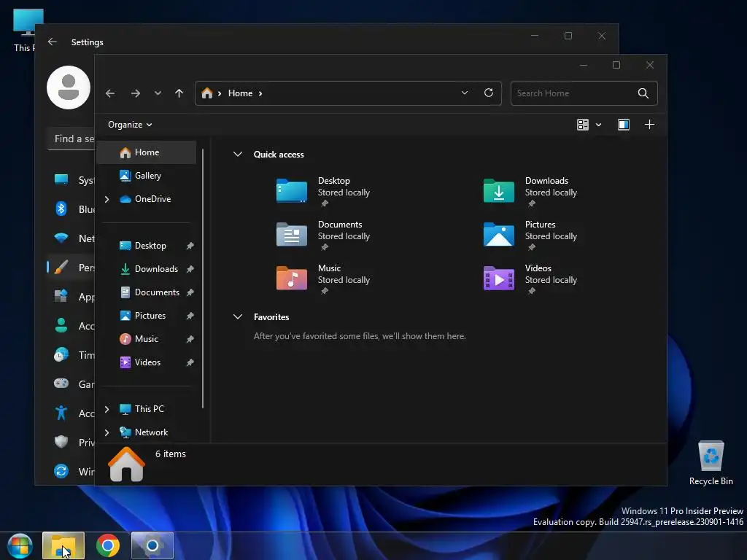This screenshot has height=560, width=747.
Task: Open Documents in sidebar pinned list
Action: 147,292
